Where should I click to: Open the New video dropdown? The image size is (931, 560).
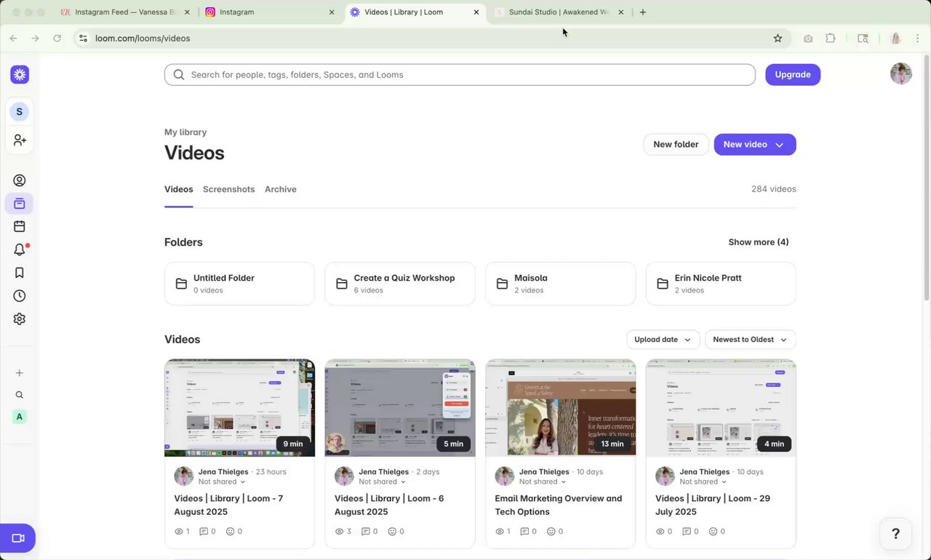[x=755, y=144]
